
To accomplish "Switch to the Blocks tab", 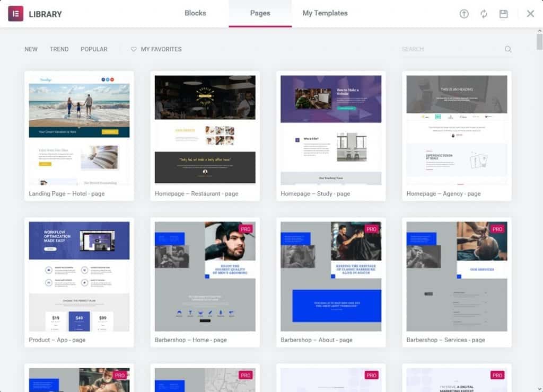I will 195,13.
